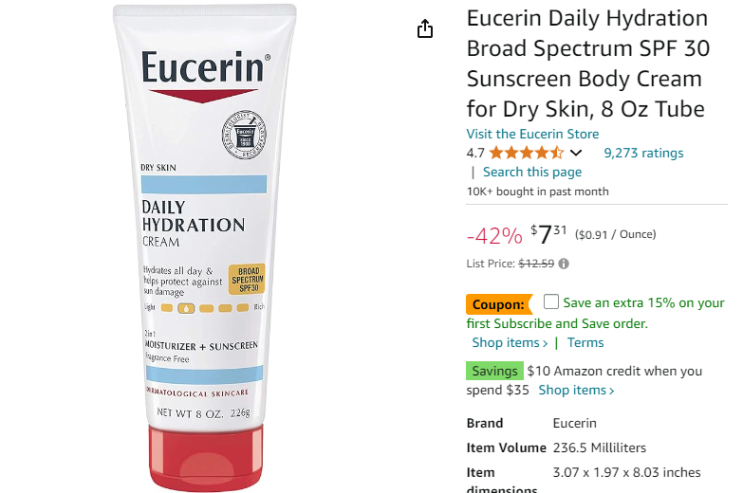Click Search this page link

532,172
